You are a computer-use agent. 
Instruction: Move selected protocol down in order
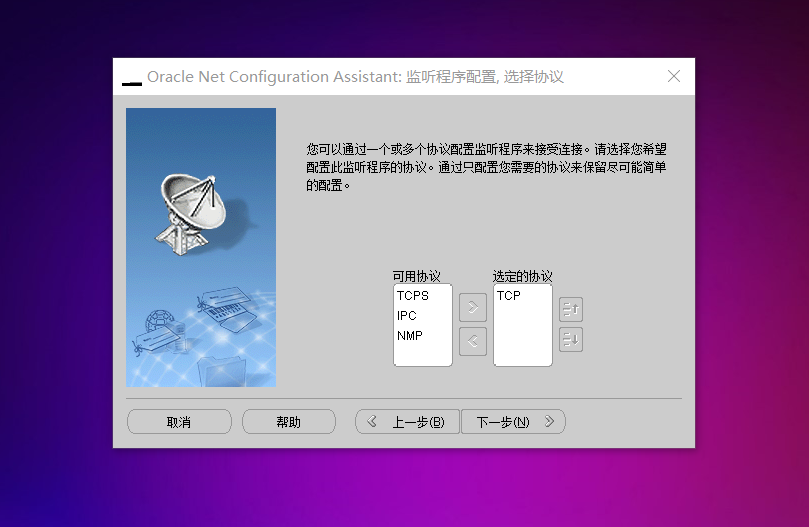point(571,340)
